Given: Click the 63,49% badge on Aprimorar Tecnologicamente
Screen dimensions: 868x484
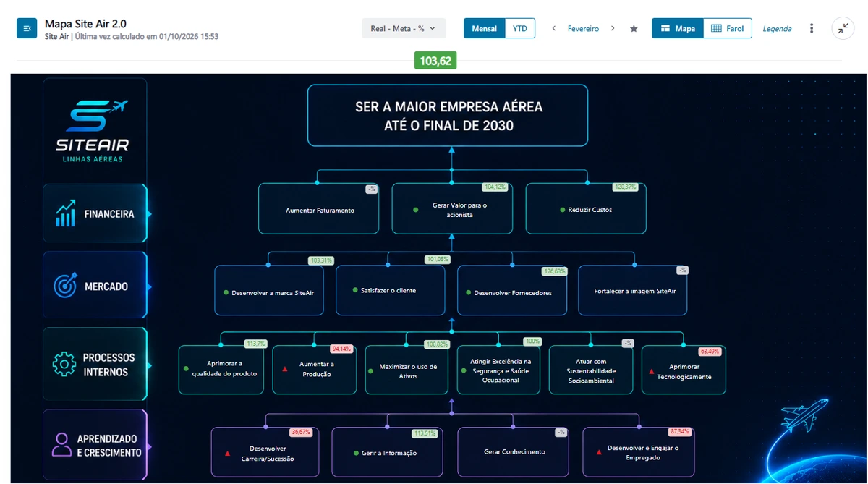Looking at the screenshot, I should [710, 352].
